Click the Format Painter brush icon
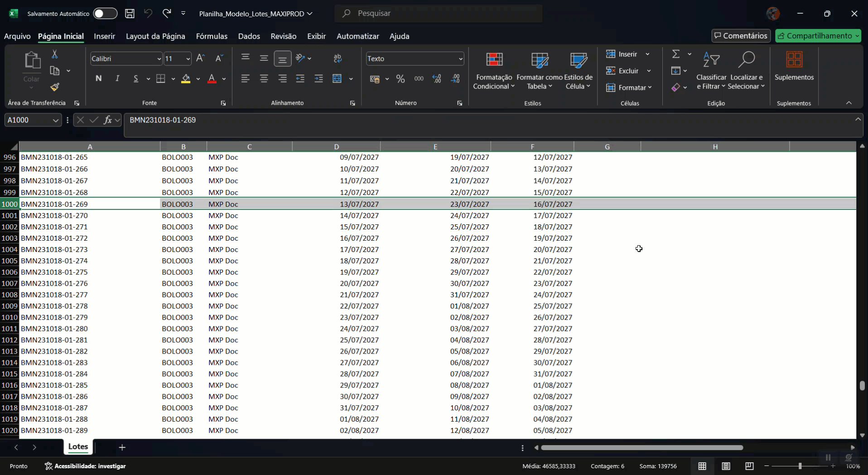 [x=55, y=87]
